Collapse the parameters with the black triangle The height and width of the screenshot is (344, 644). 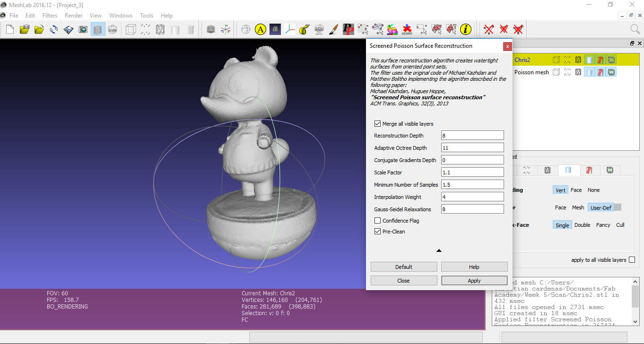tap(439, 250)
